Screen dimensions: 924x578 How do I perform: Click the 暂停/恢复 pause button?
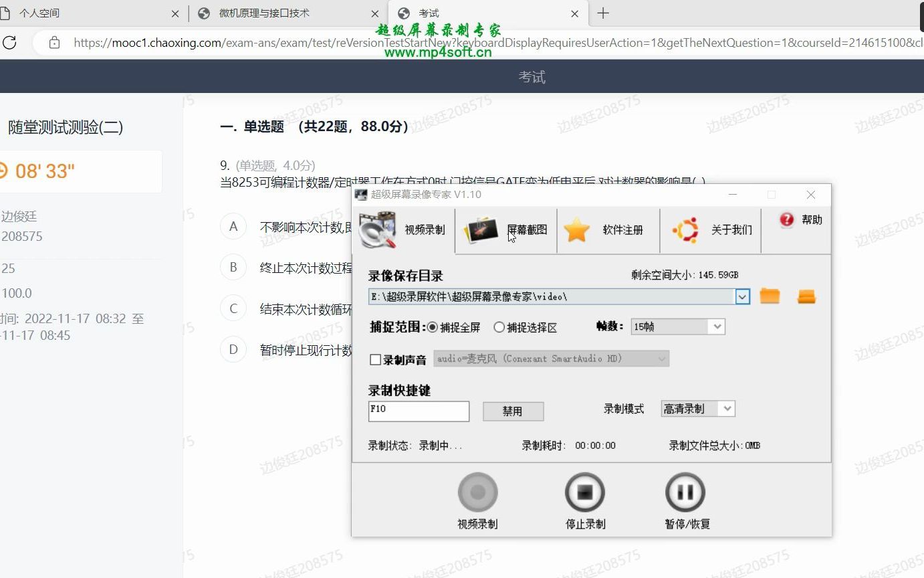(686, 493)
